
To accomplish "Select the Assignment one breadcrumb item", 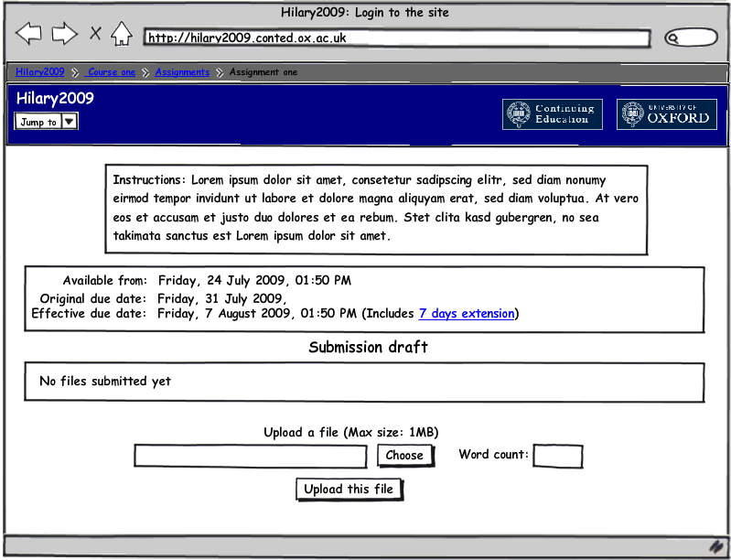I will pos(263,72).
